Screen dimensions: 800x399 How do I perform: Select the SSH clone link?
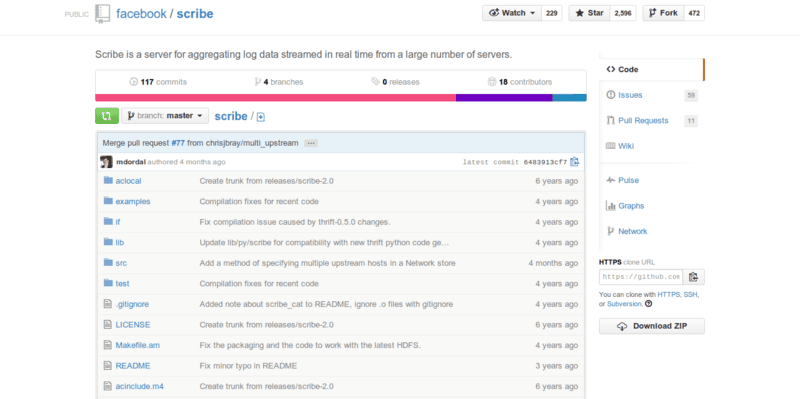pyautogui.click(x=691, y=294)
